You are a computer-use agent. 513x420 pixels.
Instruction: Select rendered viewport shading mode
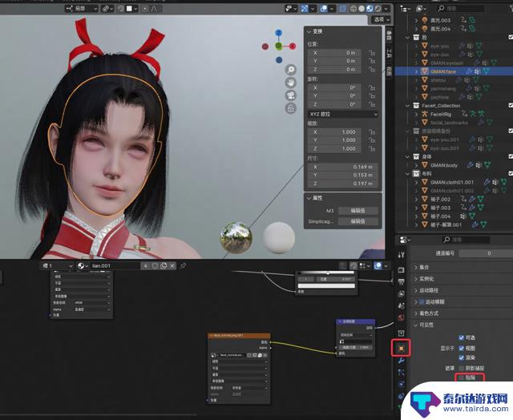[378, 9]
